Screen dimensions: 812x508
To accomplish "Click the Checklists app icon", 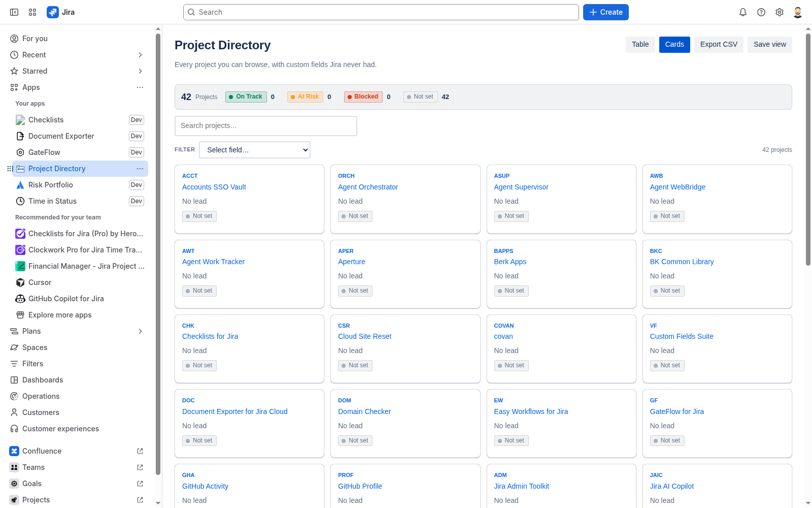I will tap(20, 120).
